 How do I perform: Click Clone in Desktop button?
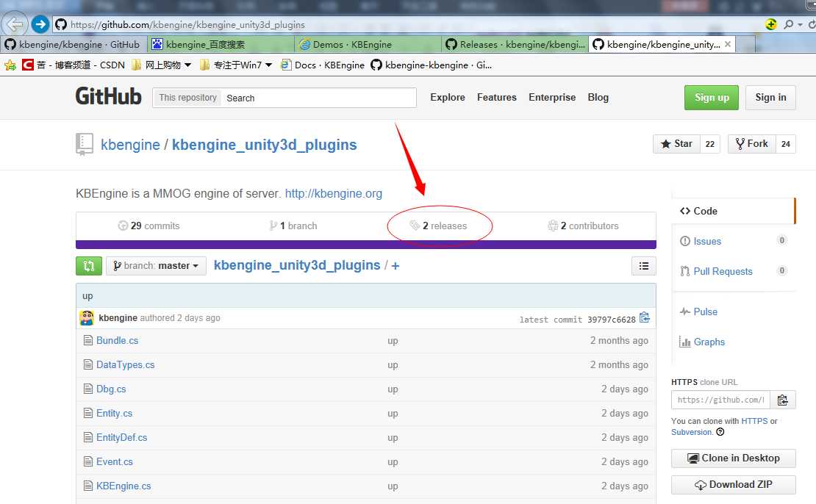pos(733,458)
